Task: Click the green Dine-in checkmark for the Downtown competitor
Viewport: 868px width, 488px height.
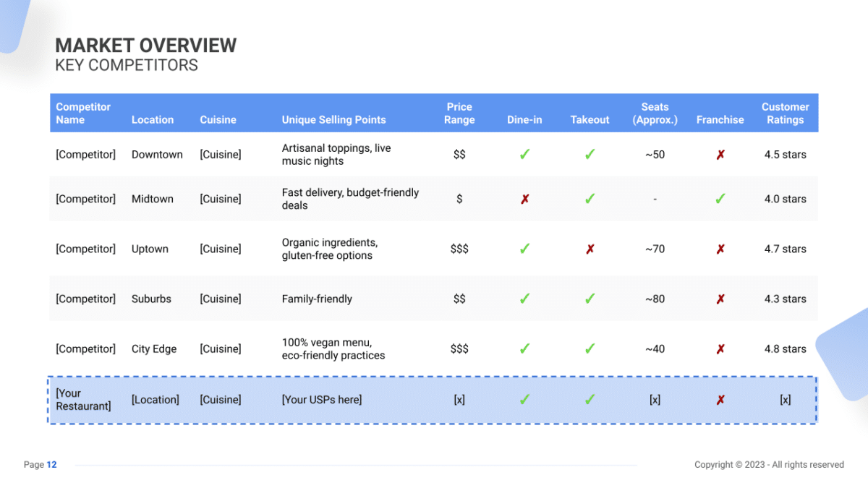Action: click(x=524, y=154)
